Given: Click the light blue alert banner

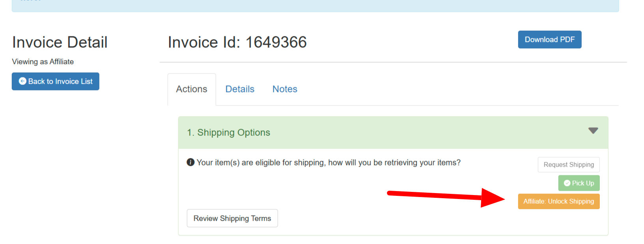Looking at the screenshot, I should tap(315, 5).
